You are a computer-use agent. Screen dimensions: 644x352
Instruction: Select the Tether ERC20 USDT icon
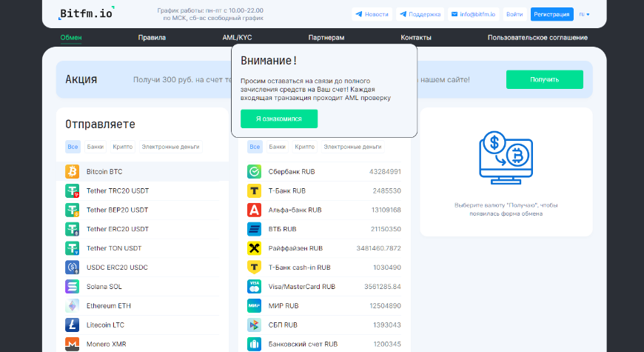pos(73,229)
